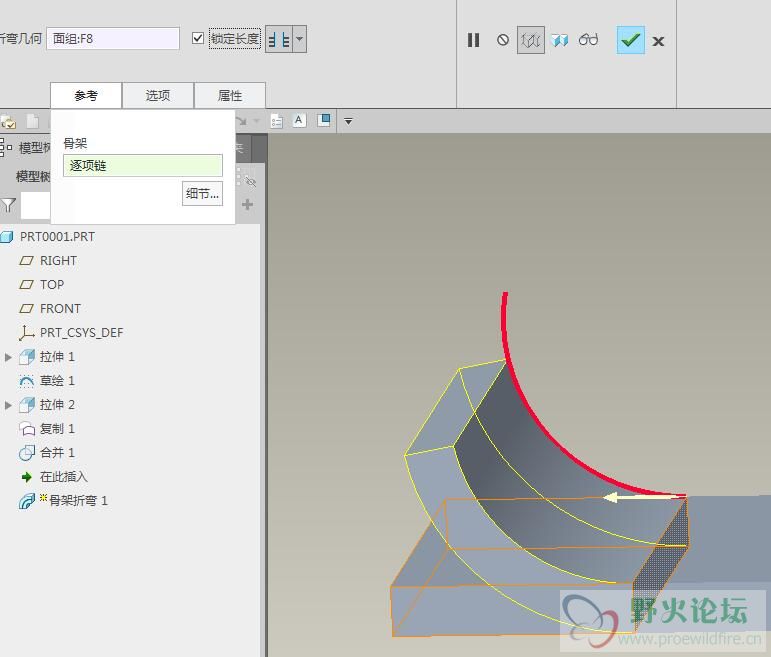Open the graphics toolbar overflow arrow
This screenshot has width=771, height=657.
pyautogui.click(x=348, y=121)
